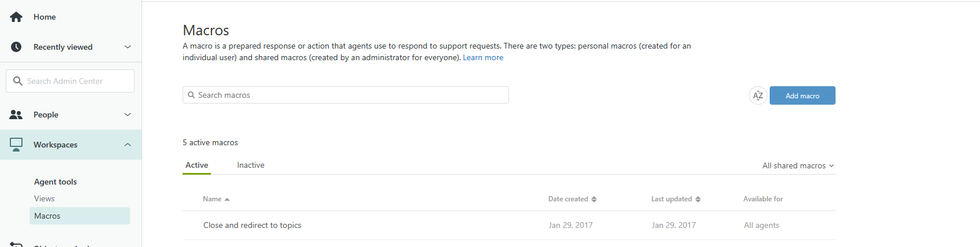Click the Workspaces monitor icon
The width and height of the screenshot is (980, 247).
16,145
